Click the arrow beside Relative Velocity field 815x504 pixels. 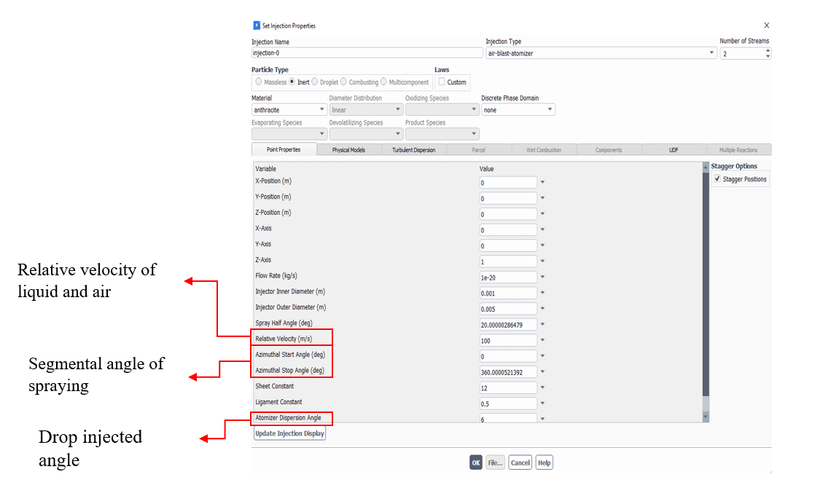542,341
